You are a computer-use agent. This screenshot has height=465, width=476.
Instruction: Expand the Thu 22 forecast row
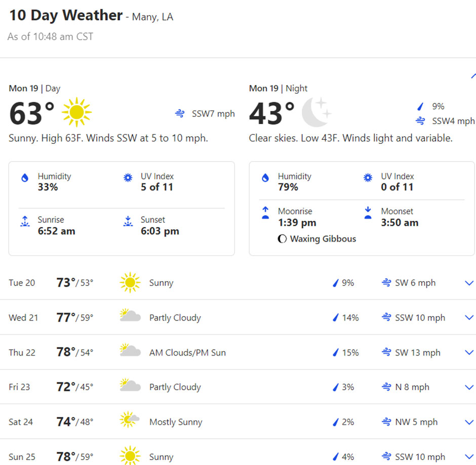click(469, 353)
